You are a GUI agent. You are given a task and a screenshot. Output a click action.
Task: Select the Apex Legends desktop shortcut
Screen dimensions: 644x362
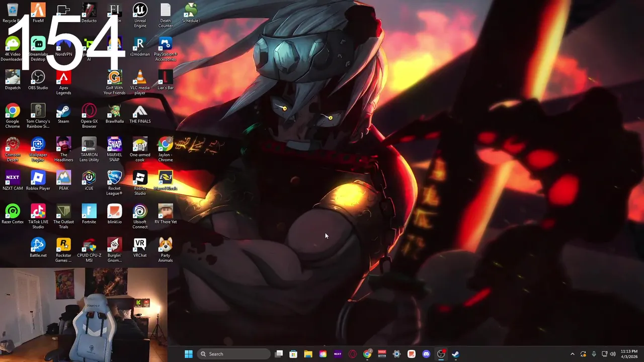(63, 83)
